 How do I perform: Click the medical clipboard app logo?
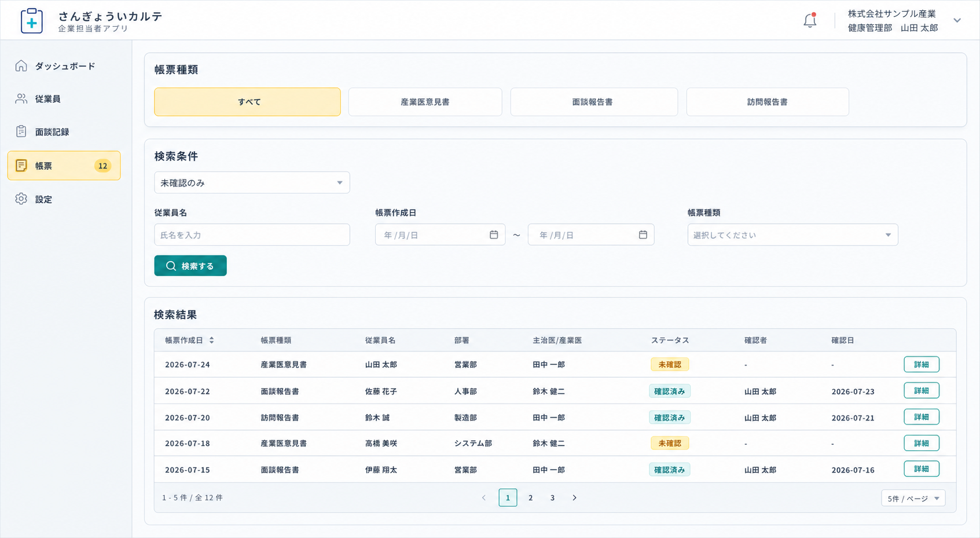pos(32,21)
